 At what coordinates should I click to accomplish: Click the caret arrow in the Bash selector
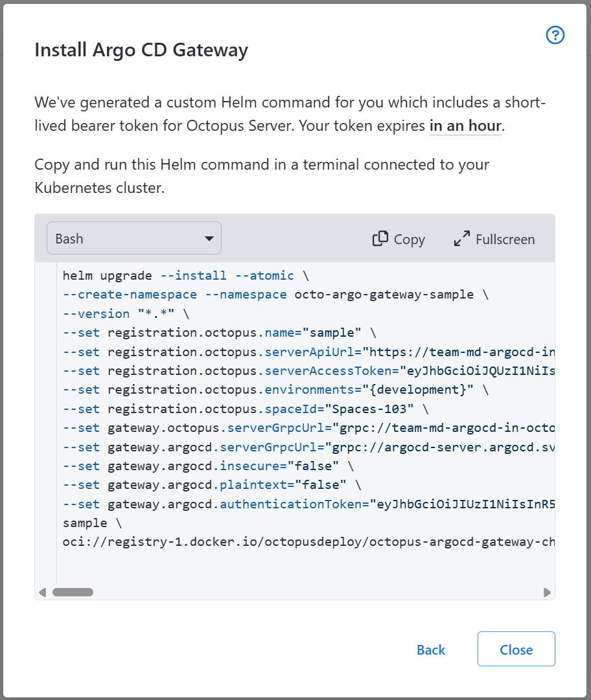[209, 238]
